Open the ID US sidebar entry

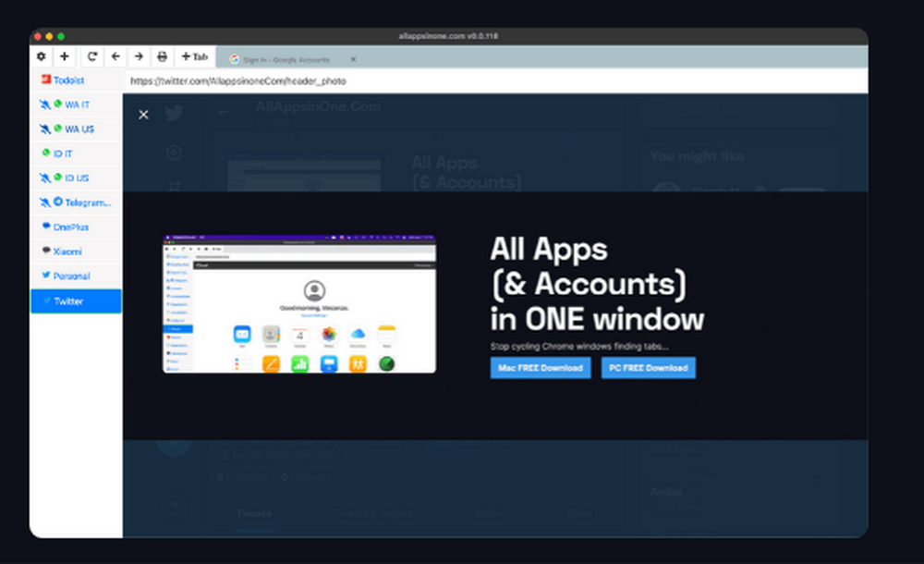tap(76, 178)
